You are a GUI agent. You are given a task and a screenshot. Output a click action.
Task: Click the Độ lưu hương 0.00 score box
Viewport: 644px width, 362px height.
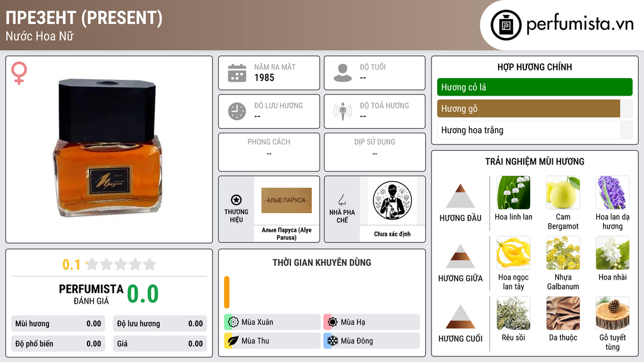pyautogui.click(x=160, y=324)
